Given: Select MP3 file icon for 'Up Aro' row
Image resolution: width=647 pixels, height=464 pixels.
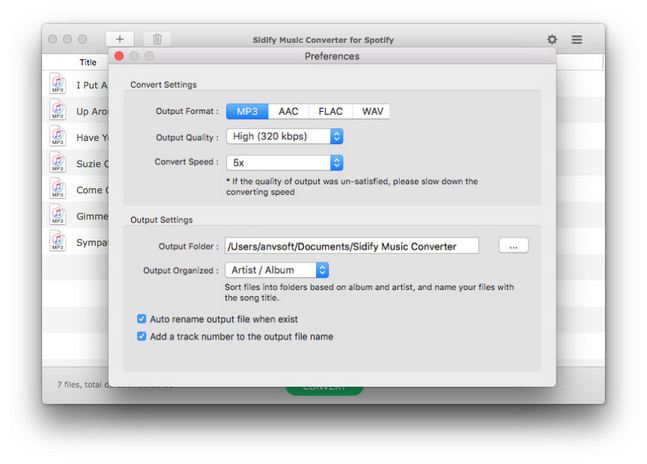Looking at the screenshot, I should [x=58, y=110].
